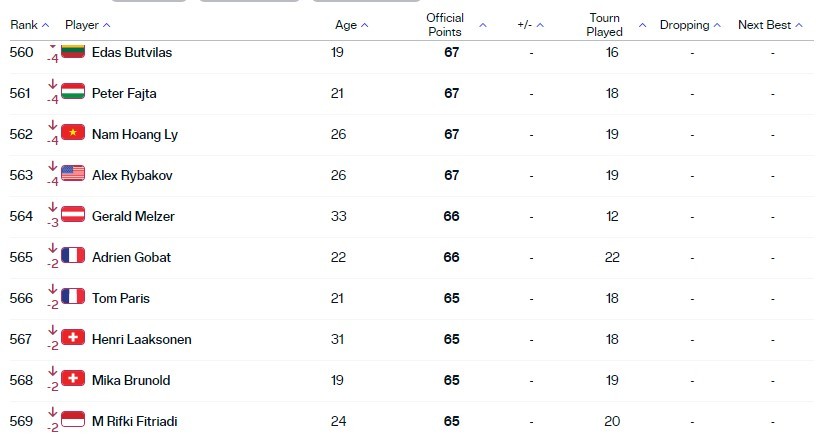Screen dimensions: 819x435
Task: Click the Player column header
Action: point(81,25)
